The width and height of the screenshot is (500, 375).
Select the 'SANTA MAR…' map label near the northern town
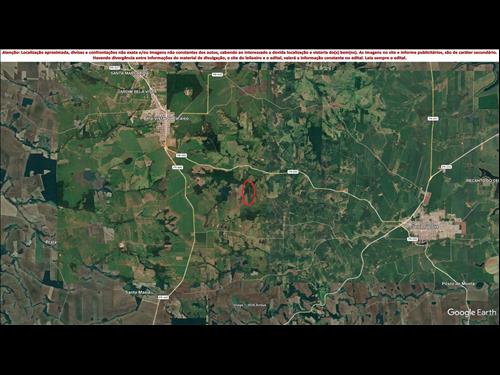point(129,73)
